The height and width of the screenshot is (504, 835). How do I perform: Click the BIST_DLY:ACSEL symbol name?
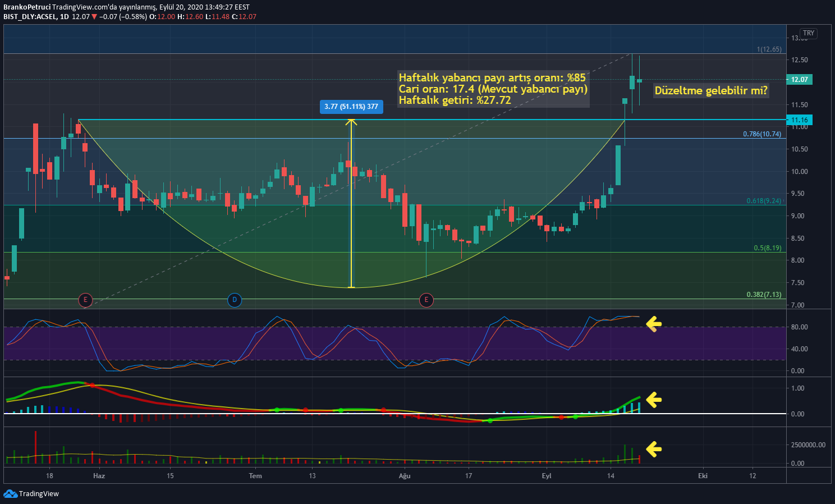[x=29, y=17]
